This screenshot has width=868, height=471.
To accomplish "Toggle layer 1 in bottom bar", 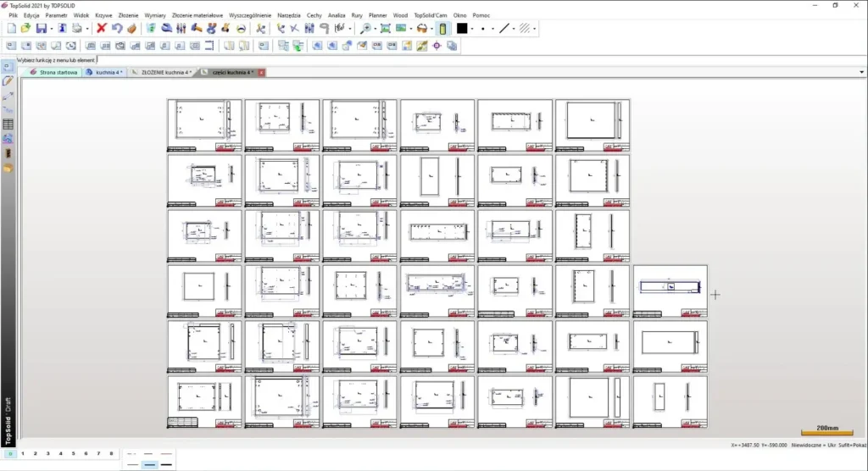I will [x=22, y=454].
